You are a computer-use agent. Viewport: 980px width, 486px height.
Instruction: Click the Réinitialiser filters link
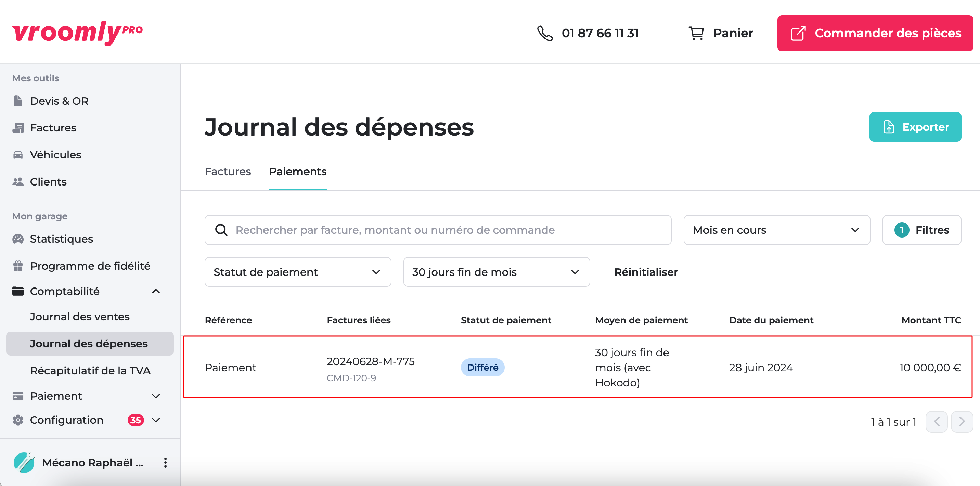click(x=646, y=272)
